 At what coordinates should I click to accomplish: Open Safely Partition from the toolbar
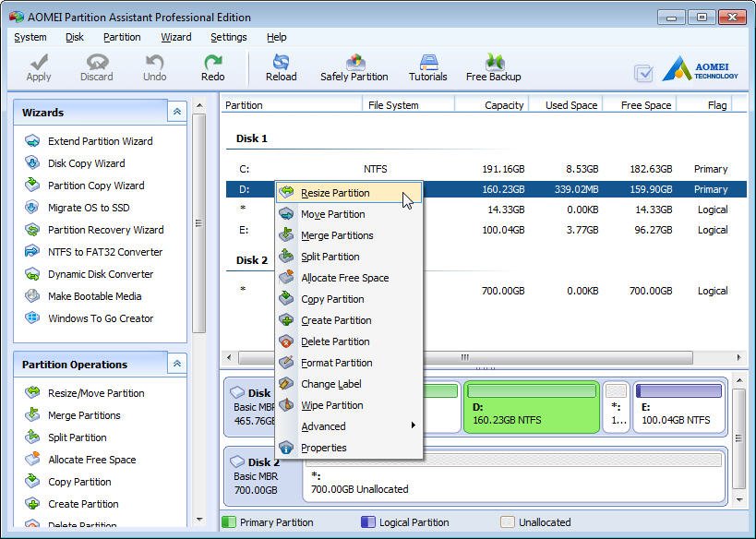click(354, 67)
